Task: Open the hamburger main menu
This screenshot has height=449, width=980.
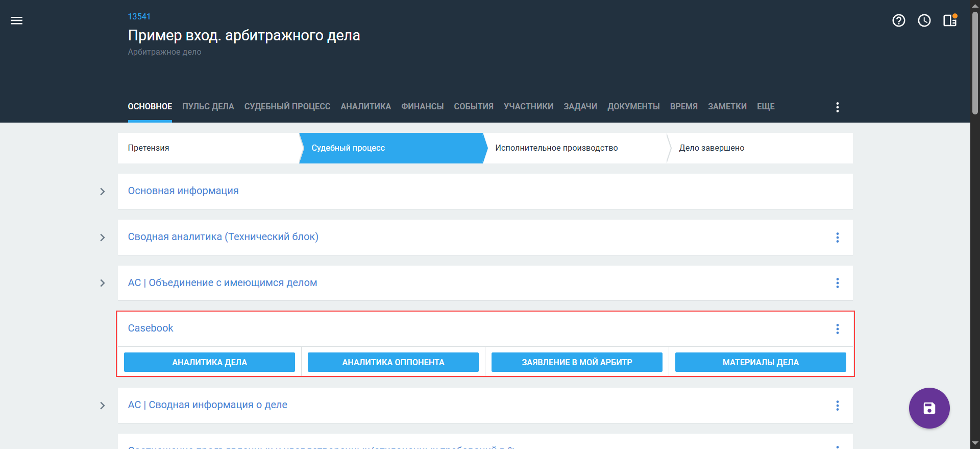Action: pos(16,20)
